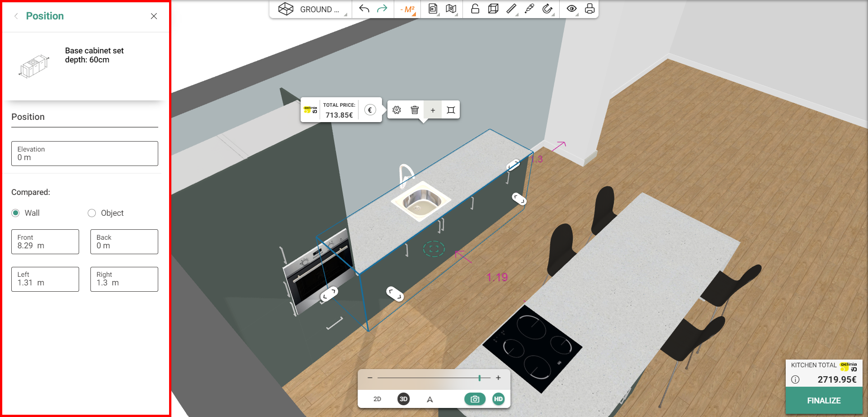Delete selected cabinet with trash icon
The width and height of the screenshot is (868, 417).
[x=415, y=110]
